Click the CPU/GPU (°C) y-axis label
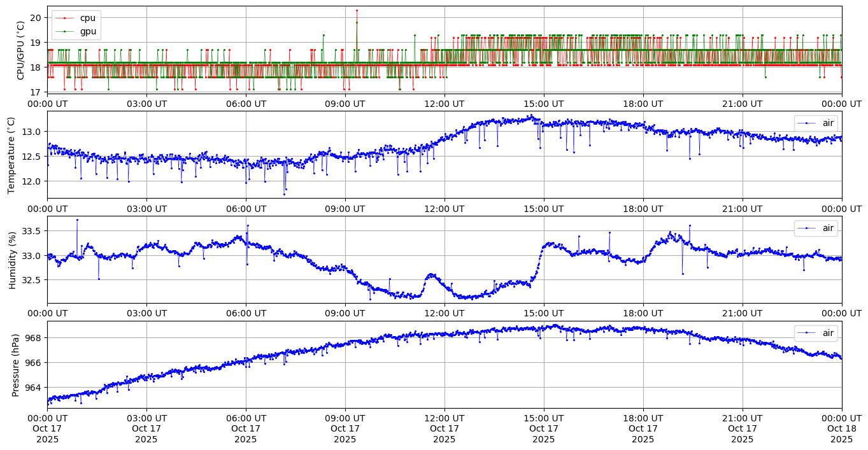Screen dimensions: 868x450 [x=20, y=50]
